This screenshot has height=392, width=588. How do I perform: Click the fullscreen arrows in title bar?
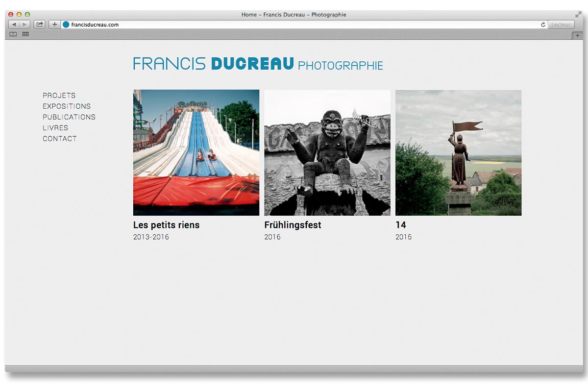coord(578,15)
